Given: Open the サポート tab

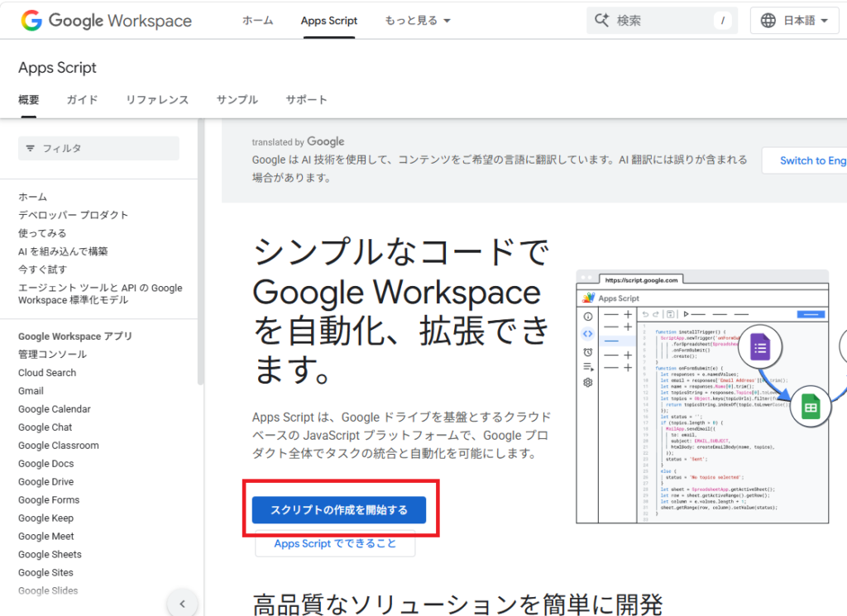Looking at the screenshot, I should (x=306, y=99).
